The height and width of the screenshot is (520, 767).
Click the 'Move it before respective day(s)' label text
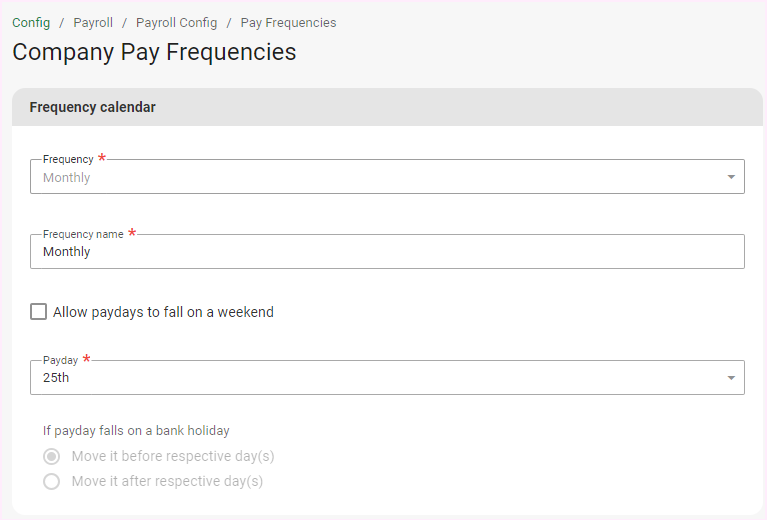(173, 456)
